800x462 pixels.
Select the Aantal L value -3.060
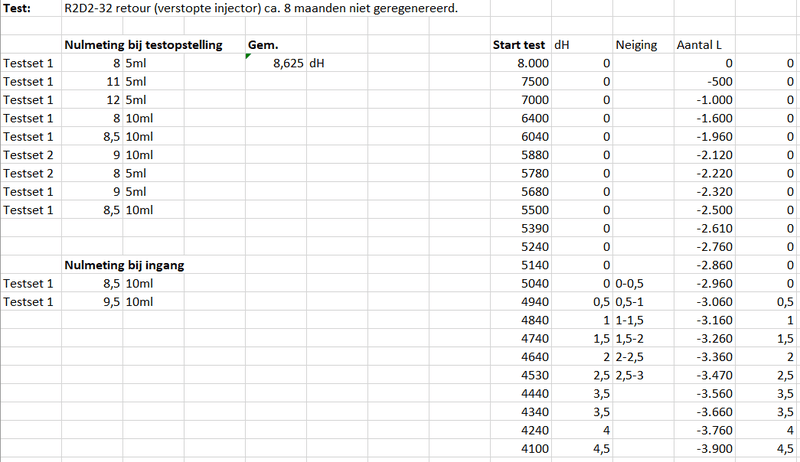click(714, 302)
